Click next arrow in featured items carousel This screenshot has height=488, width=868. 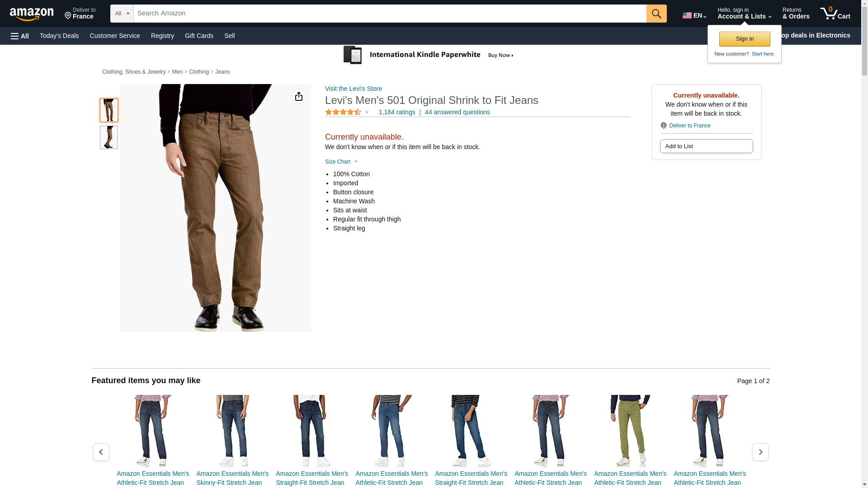point(760,452)
